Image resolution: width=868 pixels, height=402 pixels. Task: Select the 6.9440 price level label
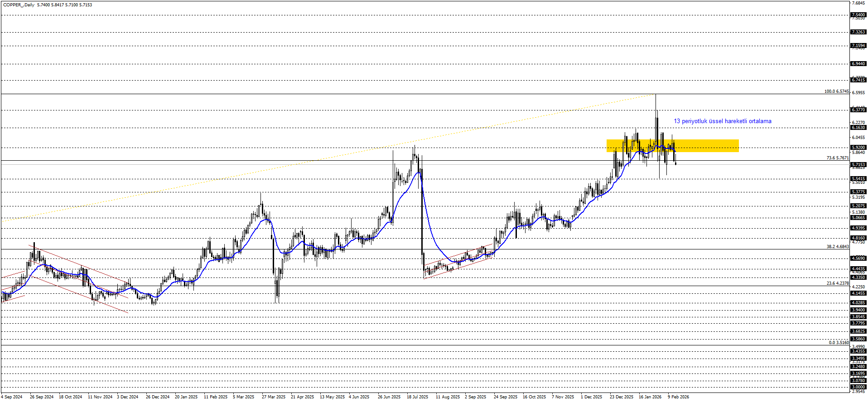tap(858, 64)
